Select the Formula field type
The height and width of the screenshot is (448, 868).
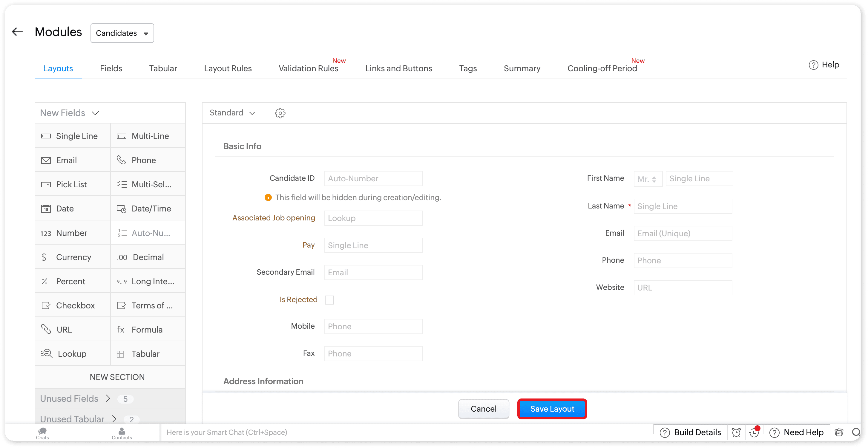[x=147, y=330]
